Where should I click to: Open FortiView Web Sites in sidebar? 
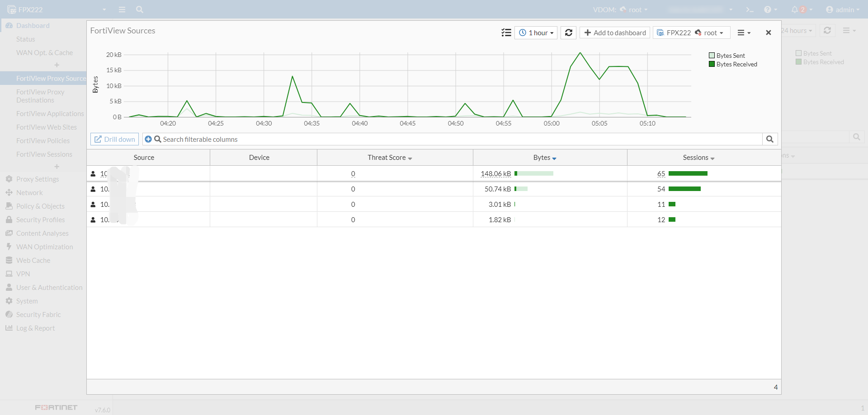pos(47,127)
